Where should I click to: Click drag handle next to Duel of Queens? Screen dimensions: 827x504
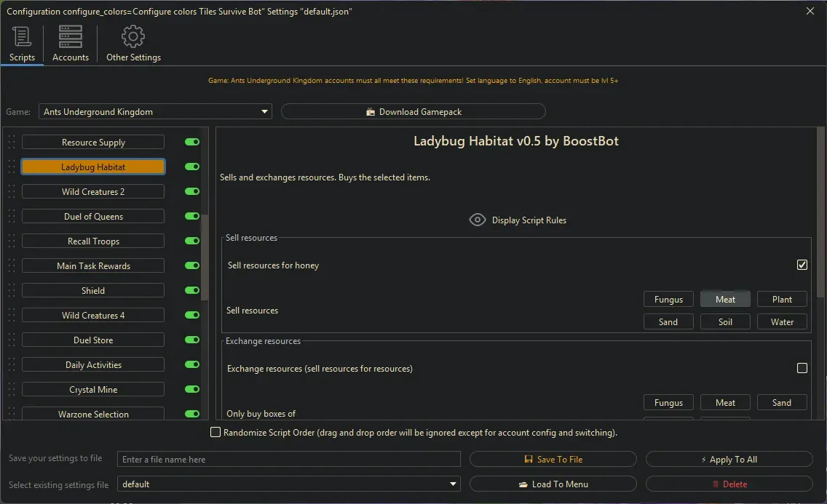[x=12, y=217]
